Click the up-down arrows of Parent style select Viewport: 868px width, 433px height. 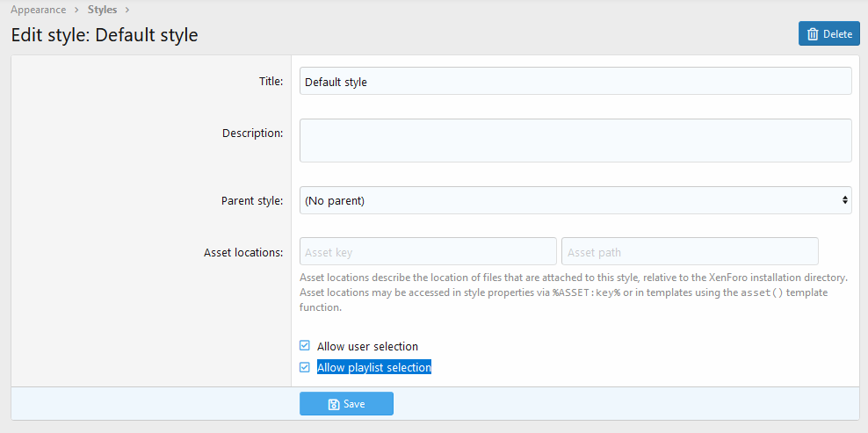tap(845, 200)
